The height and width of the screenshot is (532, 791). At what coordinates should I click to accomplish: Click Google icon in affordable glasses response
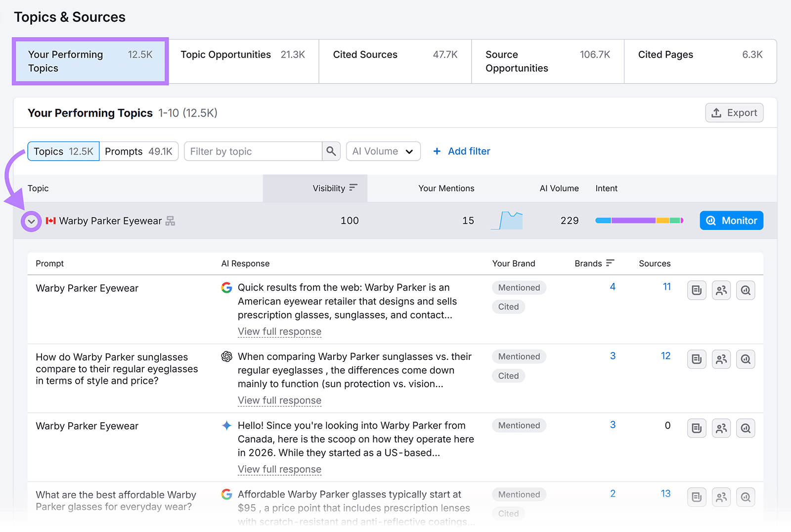(x=226, y=494)
